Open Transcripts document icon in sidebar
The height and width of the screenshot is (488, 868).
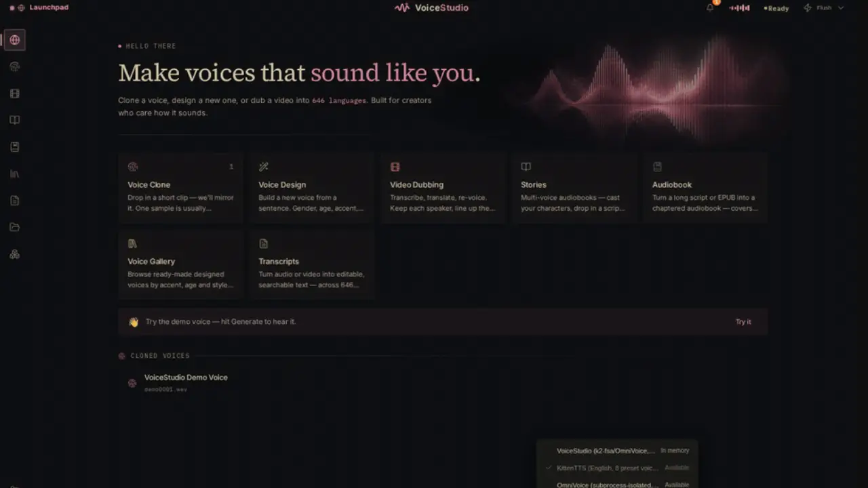[14, 201]
